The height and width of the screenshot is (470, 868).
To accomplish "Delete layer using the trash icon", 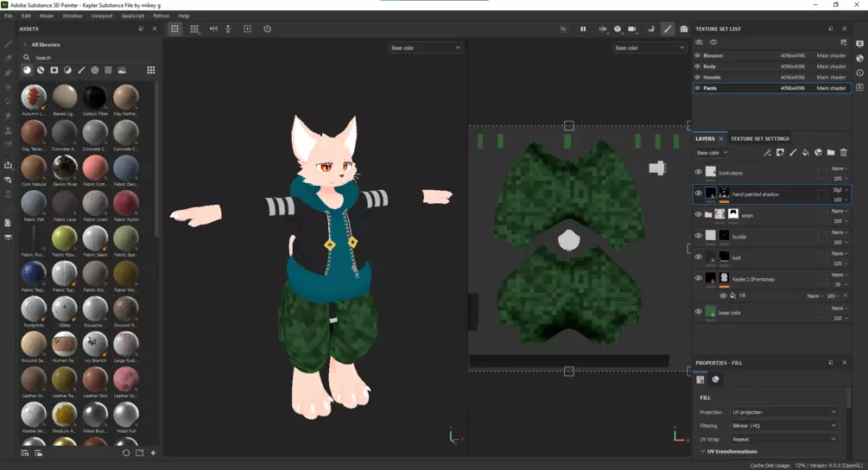I will point(844,153).
